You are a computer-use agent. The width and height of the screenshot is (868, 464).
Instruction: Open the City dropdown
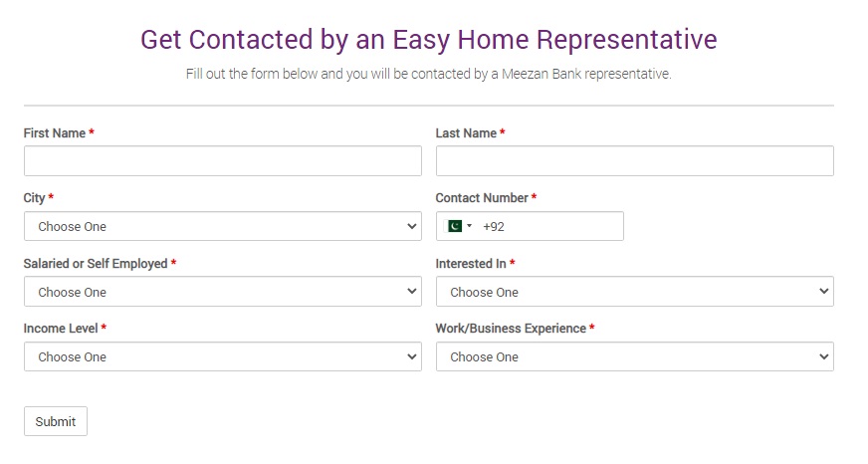pos(222,226)
